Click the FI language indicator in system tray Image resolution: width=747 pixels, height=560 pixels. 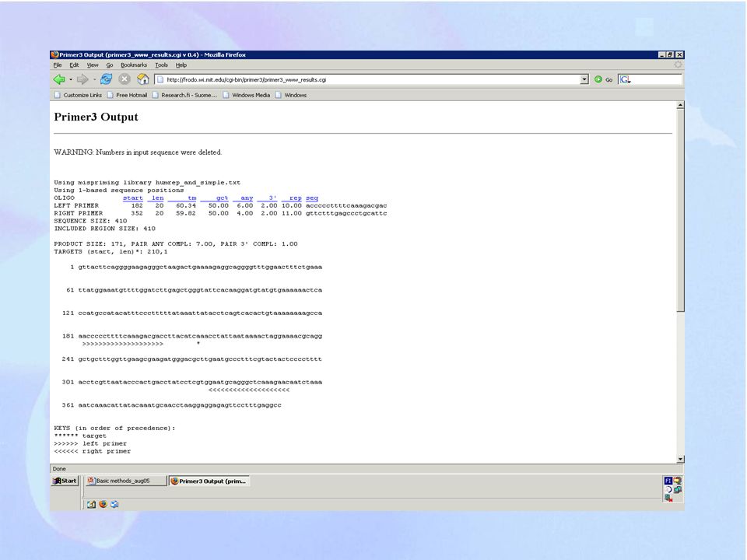point(668,481)
